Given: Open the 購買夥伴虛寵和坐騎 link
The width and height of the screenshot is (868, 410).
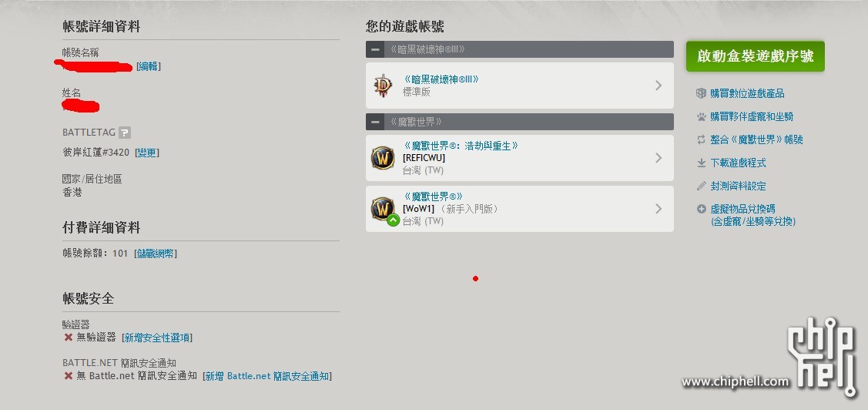Looking at the screenshot, I should pos(752,116).
